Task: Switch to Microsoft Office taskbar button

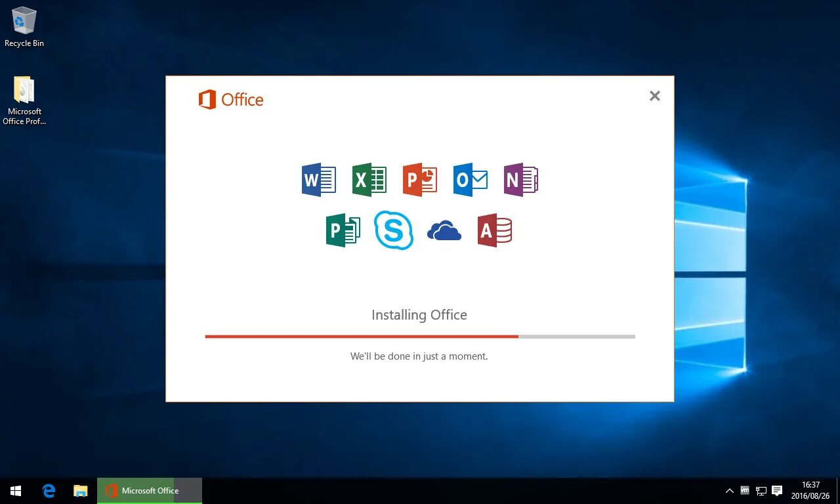Action: 150,490
